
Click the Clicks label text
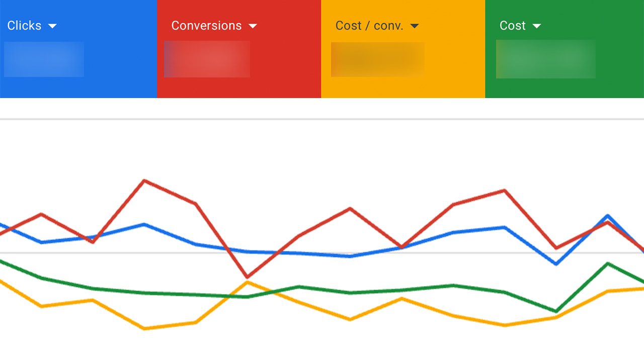click(24, 26)
